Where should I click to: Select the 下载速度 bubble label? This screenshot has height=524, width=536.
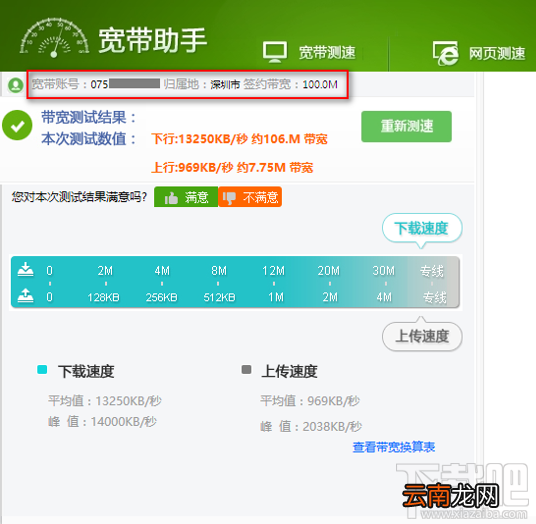coord(422,228)
